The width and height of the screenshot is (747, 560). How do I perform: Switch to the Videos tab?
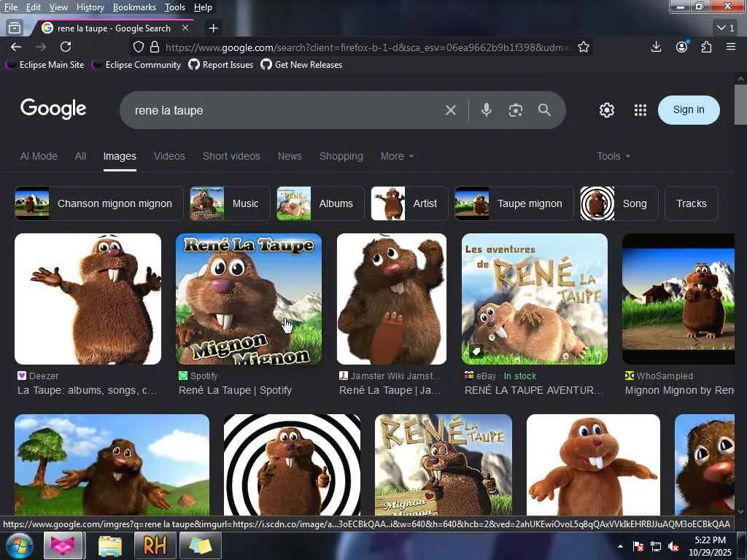169,156
